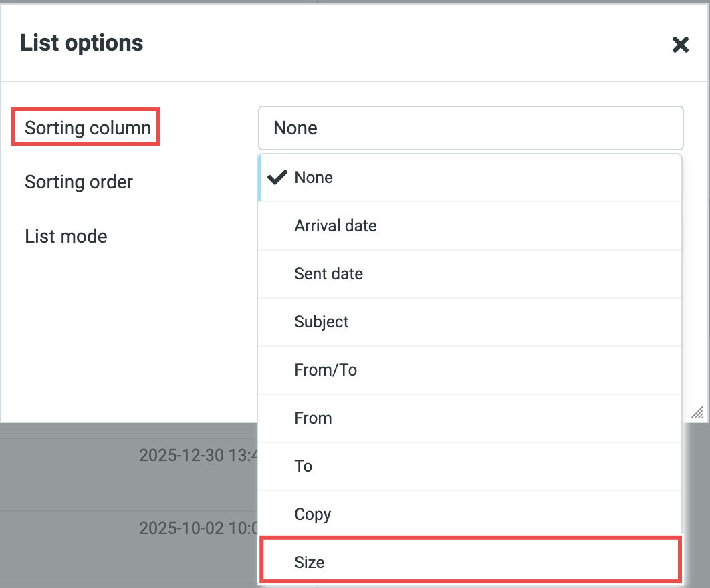Choose the standalone From option
This screenshot has height=588, width=710.
(x=313, y=418)
